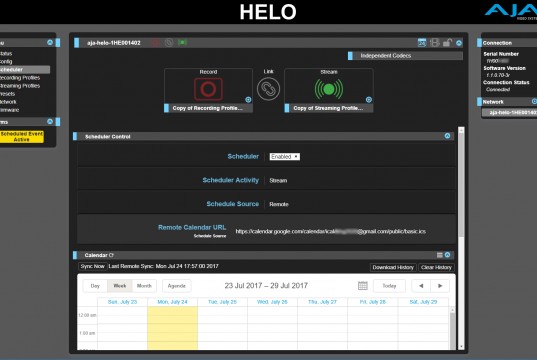The image size is (537, 360).
Task: Click Independent Codecs bar
Action: click(405, 55)
